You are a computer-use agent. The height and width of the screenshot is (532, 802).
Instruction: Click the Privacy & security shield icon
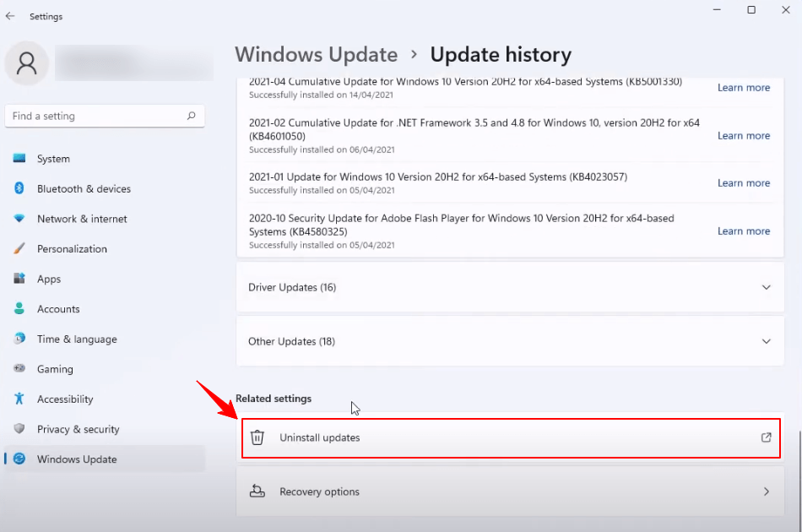19,429
